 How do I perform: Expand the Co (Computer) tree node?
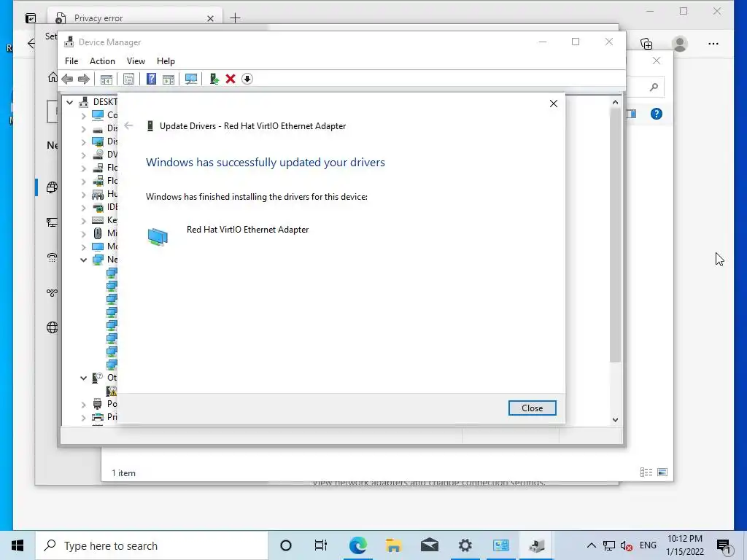[83, 115]
